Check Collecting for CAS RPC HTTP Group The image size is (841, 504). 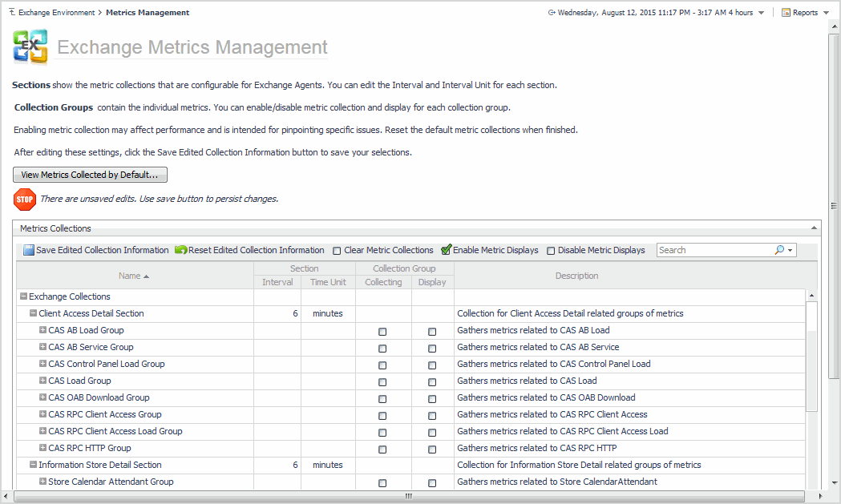(382, 450)
